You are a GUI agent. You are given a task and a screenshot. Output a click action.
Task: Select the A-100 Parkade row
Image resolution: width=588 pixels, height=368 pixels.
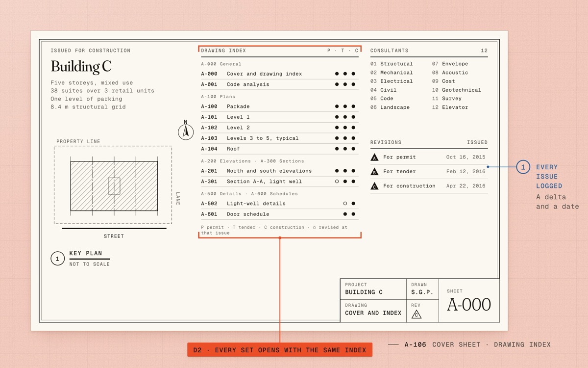click(x=279, y=106)
